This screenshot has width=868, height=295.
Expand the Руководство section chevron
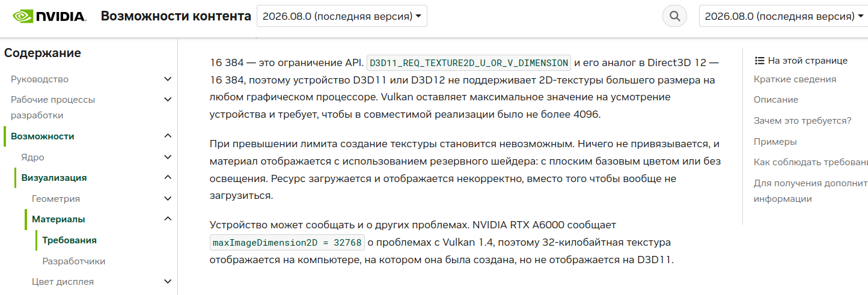click(x=168, y=79)
